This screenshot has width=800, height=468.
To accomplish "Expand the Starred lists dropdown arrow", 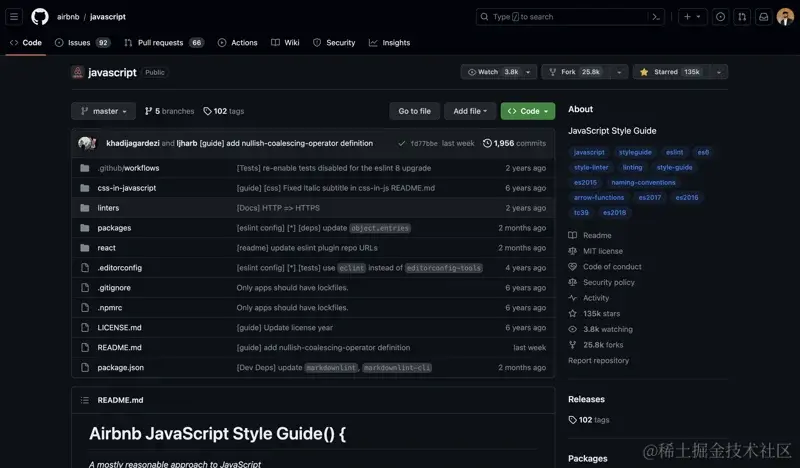I will (719, 72).
